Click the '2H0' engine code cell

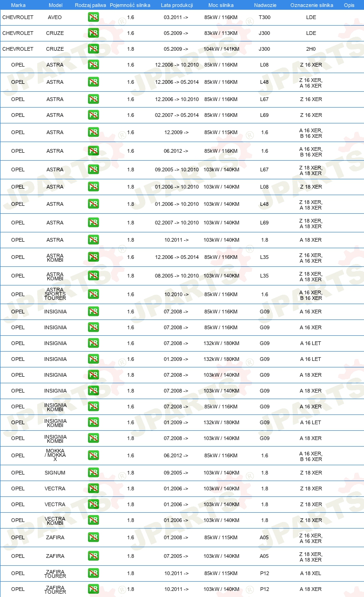311,49
